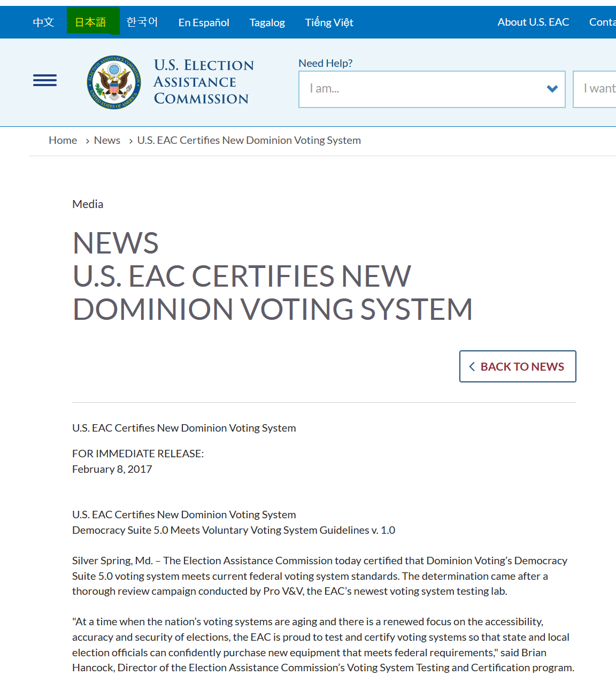Click the chevron arrow of the 'I am...' dropdown
The width and height of the screenshot is (616, 683).
coord(552,89)
